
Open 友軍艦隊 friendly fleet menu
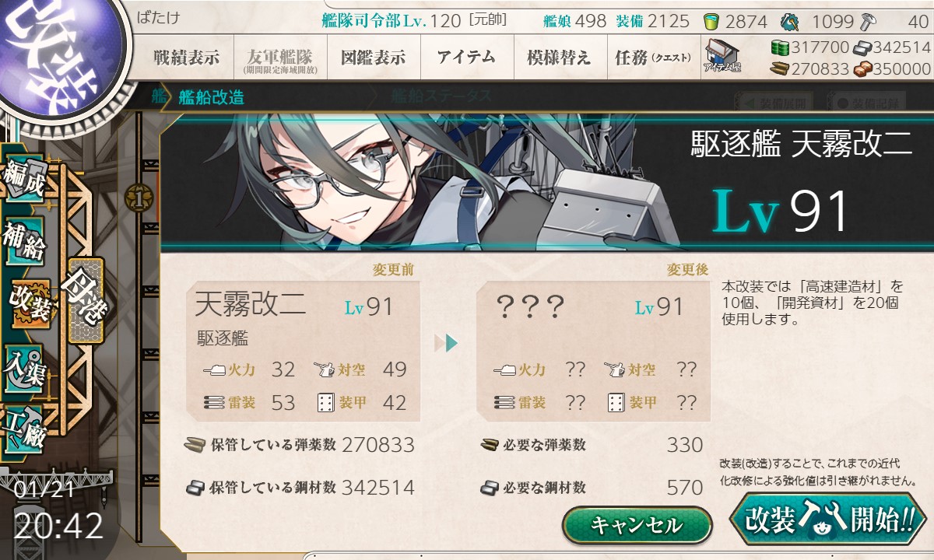click(x=280, y=58)
